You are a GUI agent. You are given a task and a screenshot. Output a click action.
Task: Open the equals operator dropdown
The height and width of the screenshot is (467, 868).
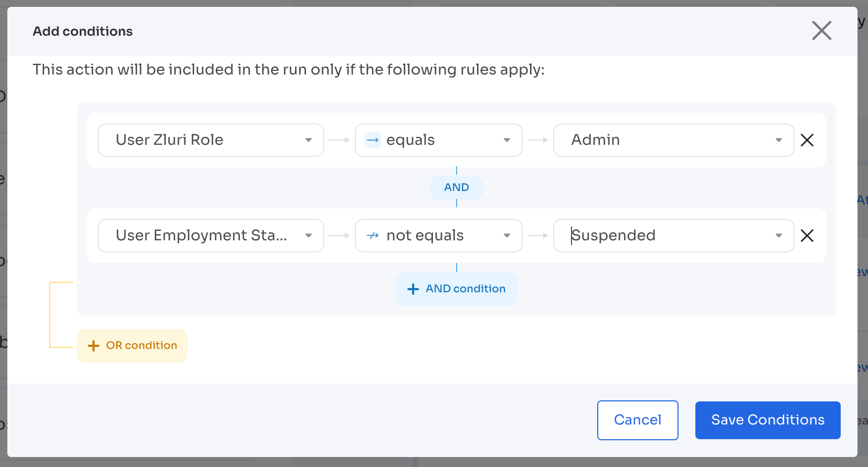tap(506, 140)
